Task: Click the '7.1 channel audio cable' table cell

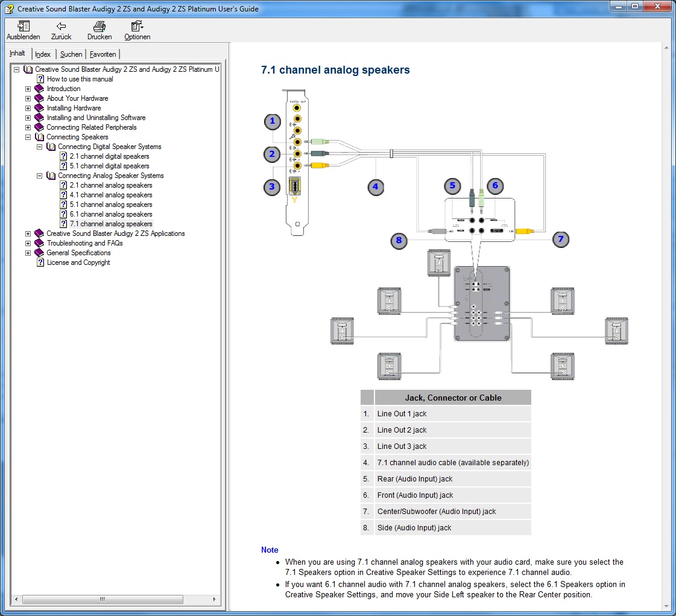Action: [453, 462]
